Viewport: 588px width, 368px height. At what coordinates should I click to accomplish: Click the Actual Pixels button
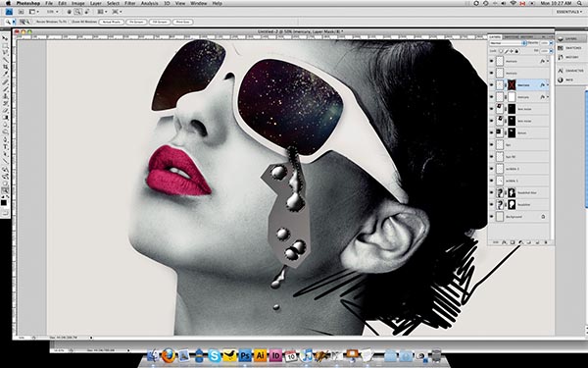pyautogui.click(x=112, y=22)
